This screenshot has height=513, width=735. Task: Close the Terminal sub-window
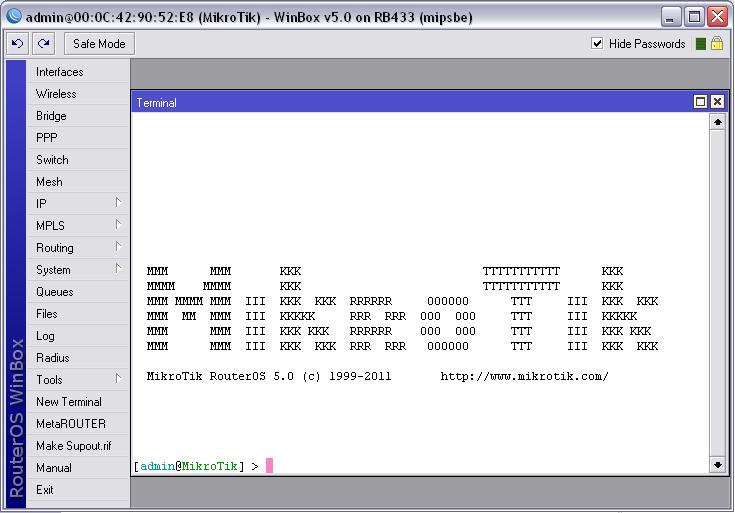click(717, 102)
